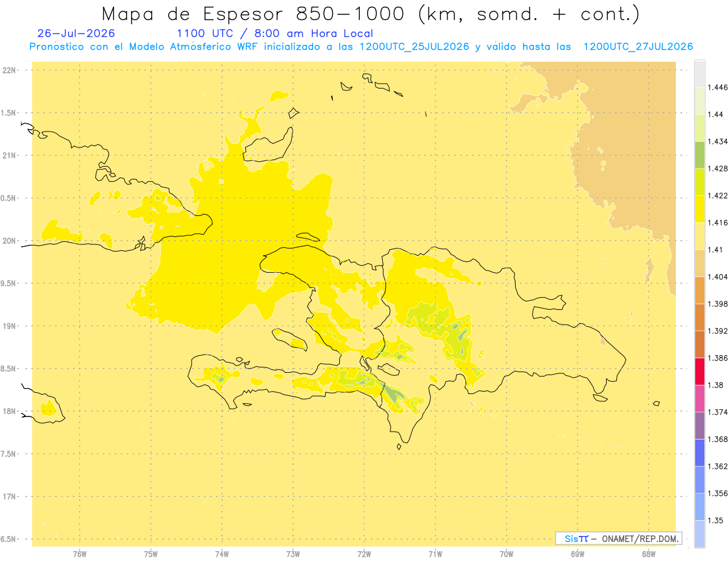Click the colorbar value '1.398'
728x562 pixels.
(x=718, y=304)
